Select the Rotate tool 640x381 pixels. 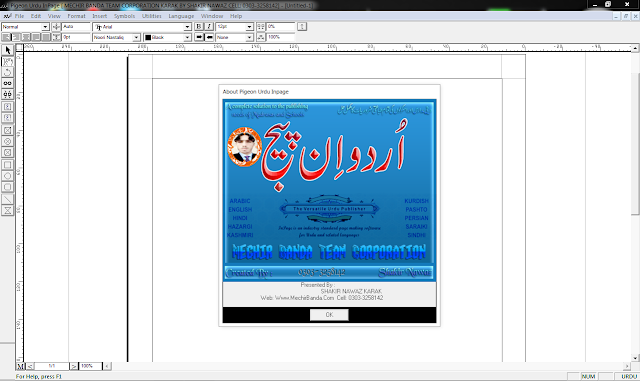[x=7, y=72]
